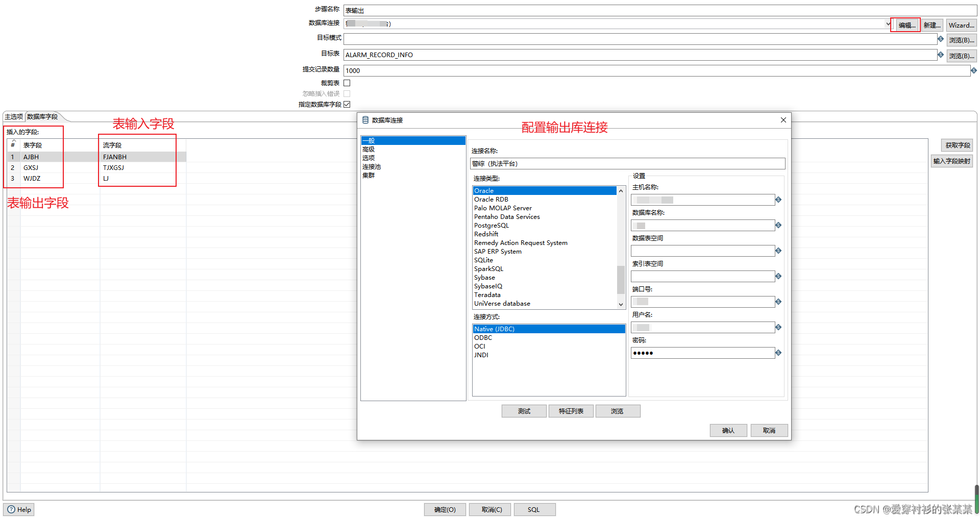Click 确认 in the connection dialog

pos(728,431)
